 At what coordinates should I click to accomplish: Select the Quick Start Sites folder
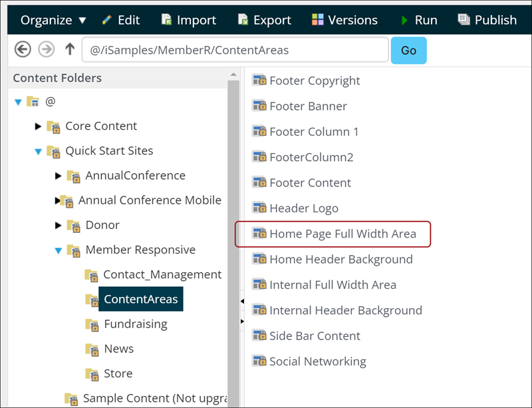tap(109, 151)
